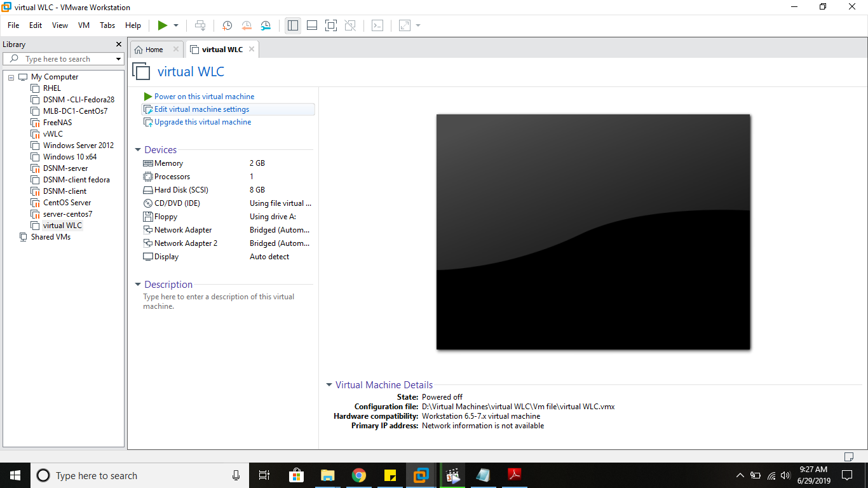Click the Unity mode toolbar icon
Viewport: 868px width, 488px height.
[350, 25]
